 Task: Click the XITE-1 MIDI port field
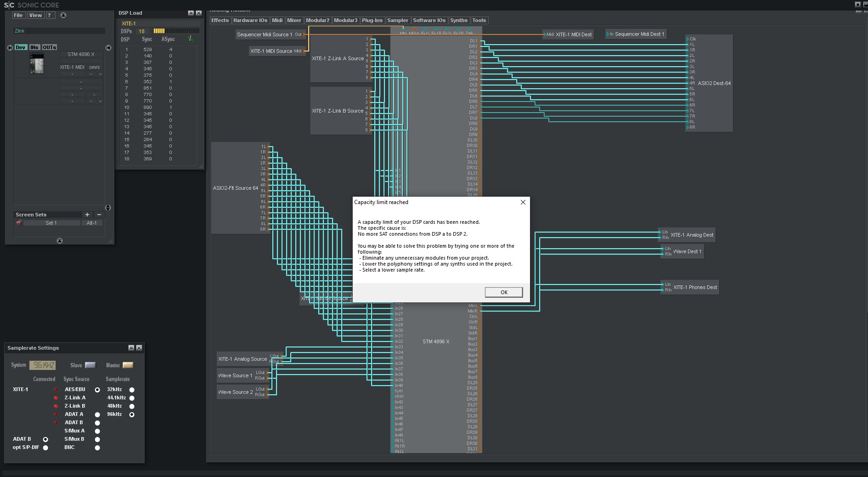pos(72,67)
